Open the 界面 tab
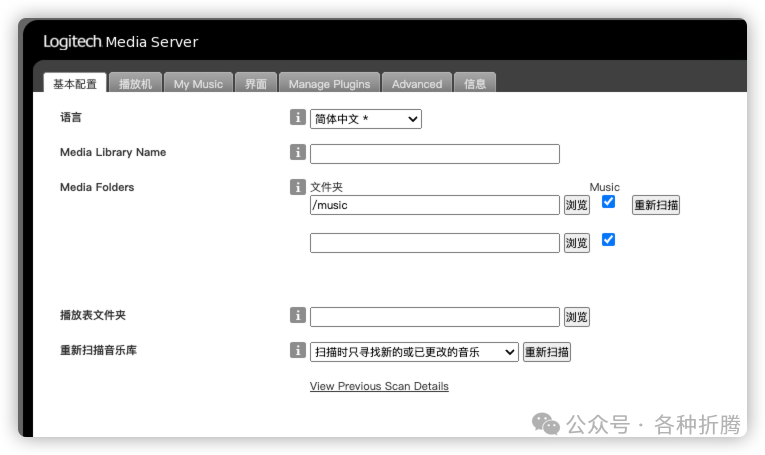The image size is (765, 455). [256, 83]
